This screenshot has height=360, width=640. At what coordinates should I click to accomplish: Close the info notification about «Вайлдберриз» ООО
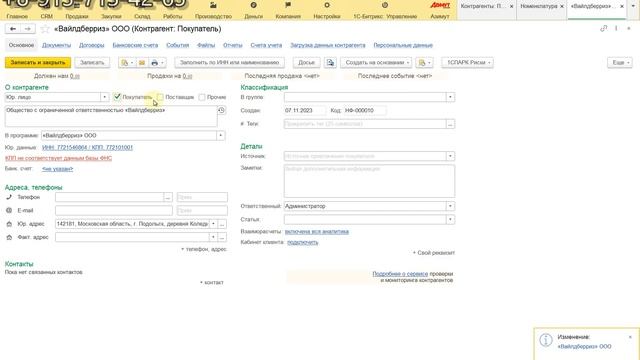(x=630, y=337)
